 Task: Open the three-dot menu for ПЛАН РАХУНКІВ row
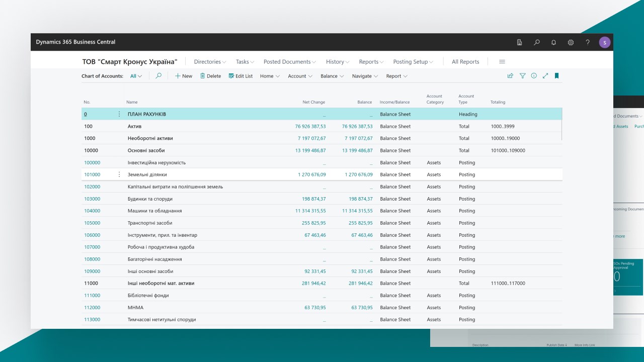coord(119,114)
